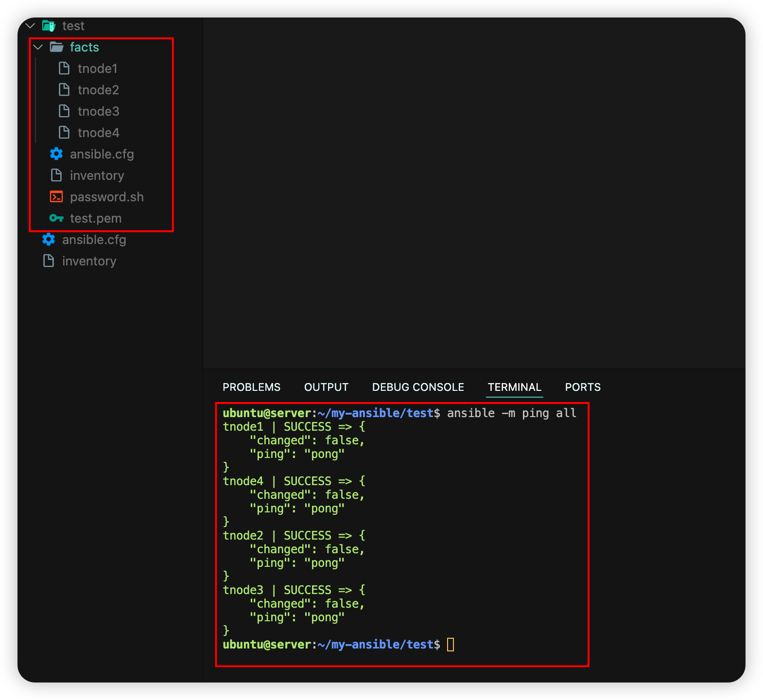Click the 'ansible -m ping all' command text
763x700 pixels.
(x=512, y=413)
